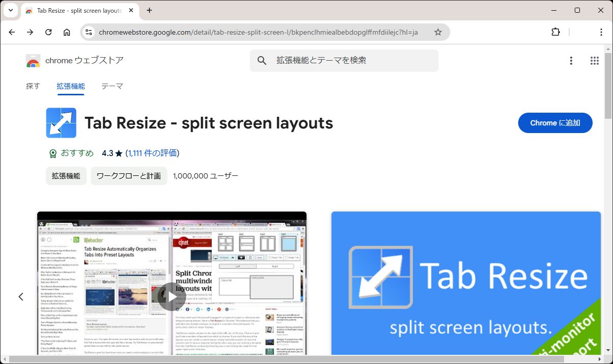Bookmark this page using the star icon

(x=438, y=32)
